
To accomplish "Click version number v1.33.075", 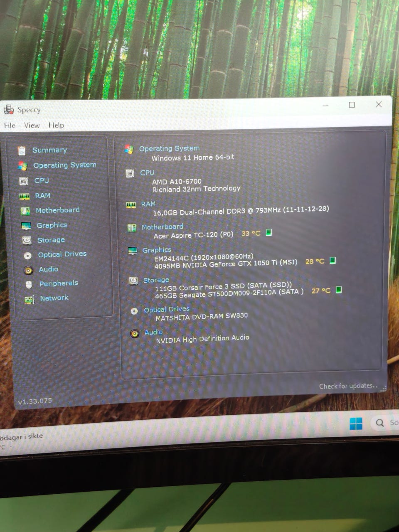I will 35,401.
